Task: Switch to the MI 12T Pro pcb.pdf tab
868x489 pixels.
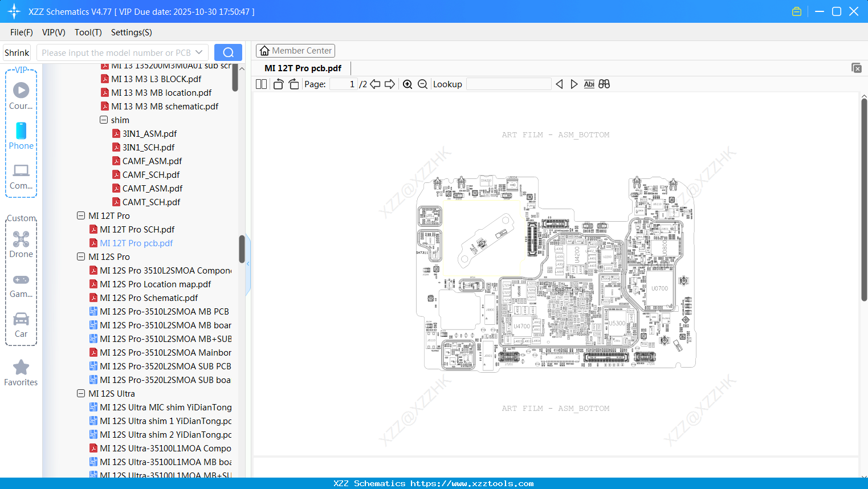Action: click(303, 68)
